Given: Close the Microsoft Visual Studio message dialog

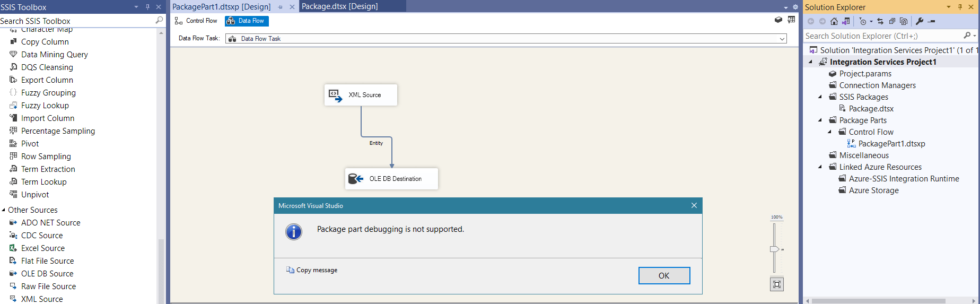Looking at the screenshot, I should [x=694, y=205].
